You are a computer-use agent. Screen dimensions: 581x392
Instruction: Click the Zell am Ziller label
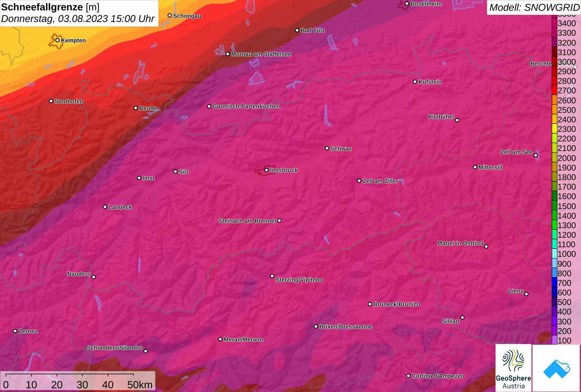coord(380,181)
